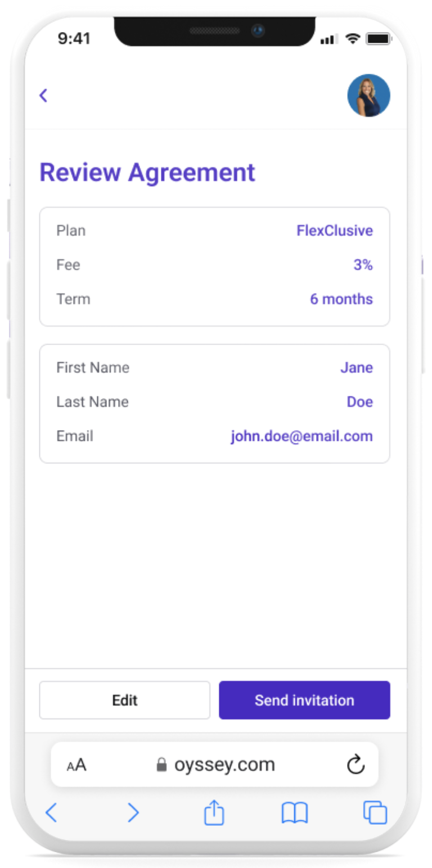Tap the FlexClusive plan value
This screenshot has width=432, height=868.
pos(335,230)
